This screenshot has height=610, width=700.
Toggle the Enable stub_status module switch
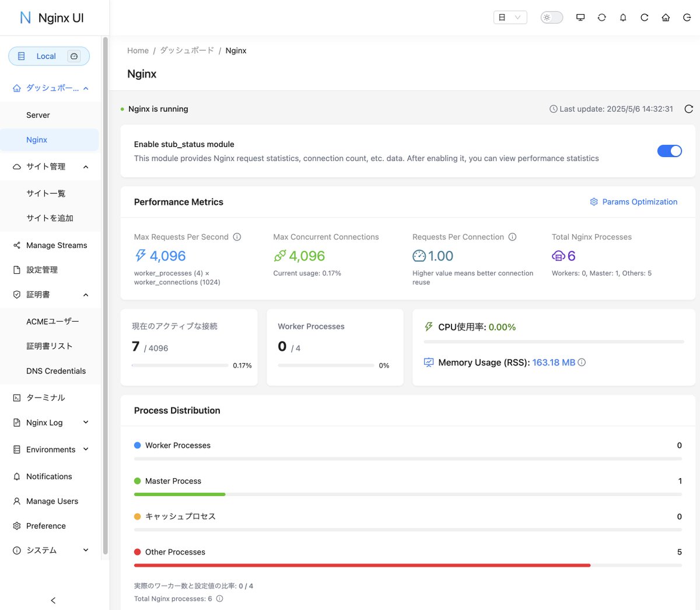click(670, 151)
